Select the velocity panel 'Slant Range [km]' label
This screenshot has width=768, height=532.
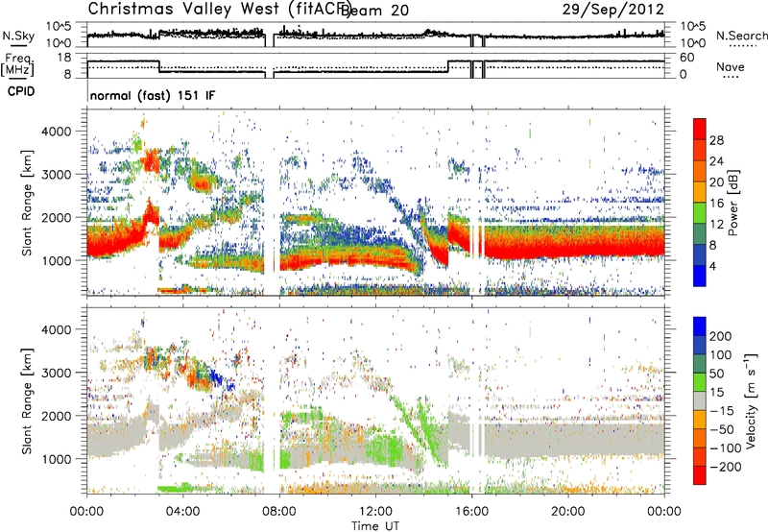pyautogui.click(x=27, y=400)
